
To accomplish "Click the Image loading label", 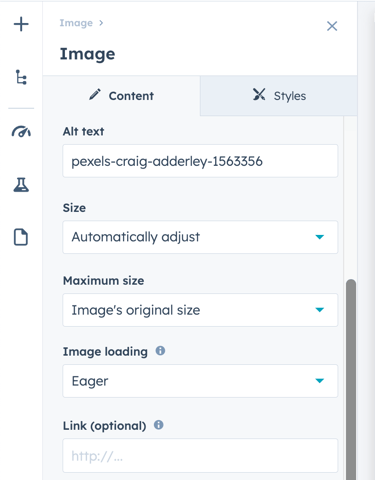I will click(105, 352).
